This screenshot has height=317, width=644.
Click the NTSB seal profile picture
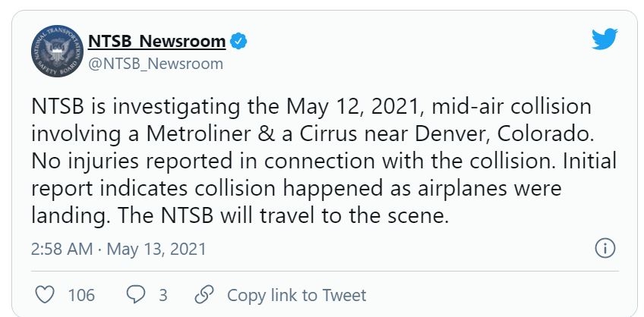coord(57,52)
